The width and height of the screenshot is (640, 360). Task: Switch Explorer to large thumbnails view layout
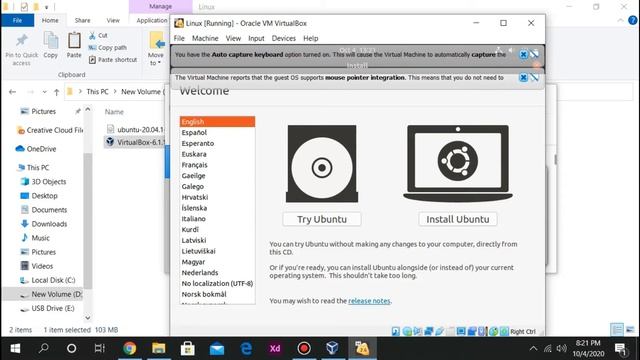[630, 329]
